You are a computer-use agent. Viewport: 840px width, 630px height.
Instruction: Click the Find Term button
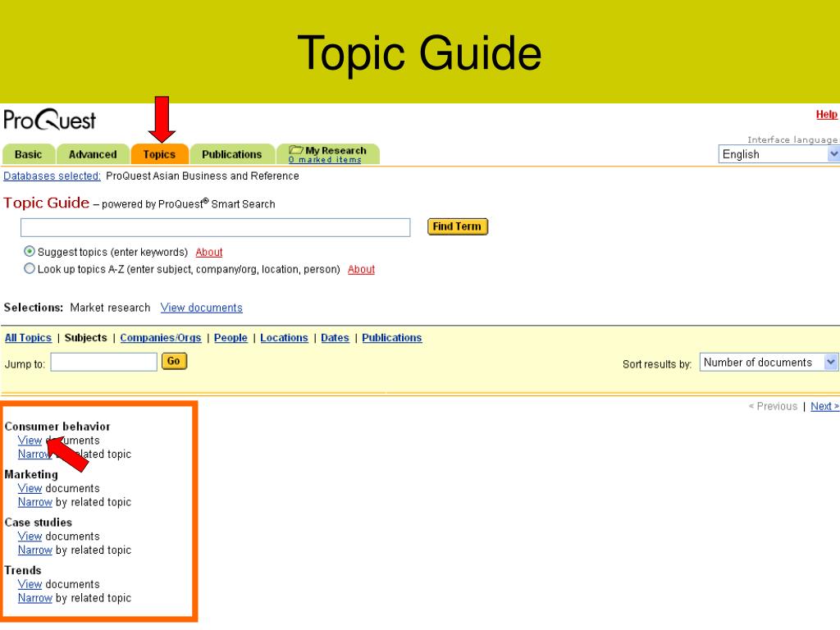pos(458,226)
